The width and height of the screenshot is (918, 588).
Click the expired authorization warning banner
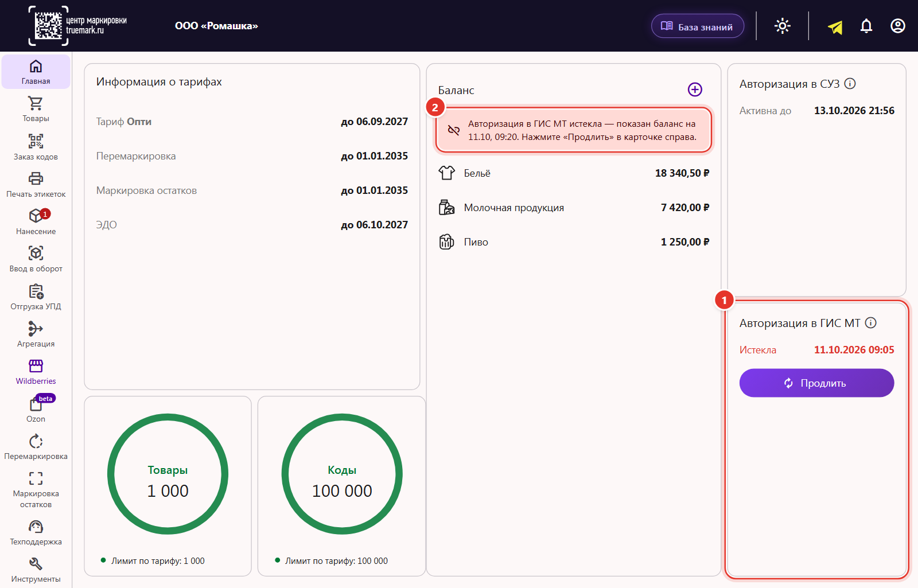tap(574, 130)
